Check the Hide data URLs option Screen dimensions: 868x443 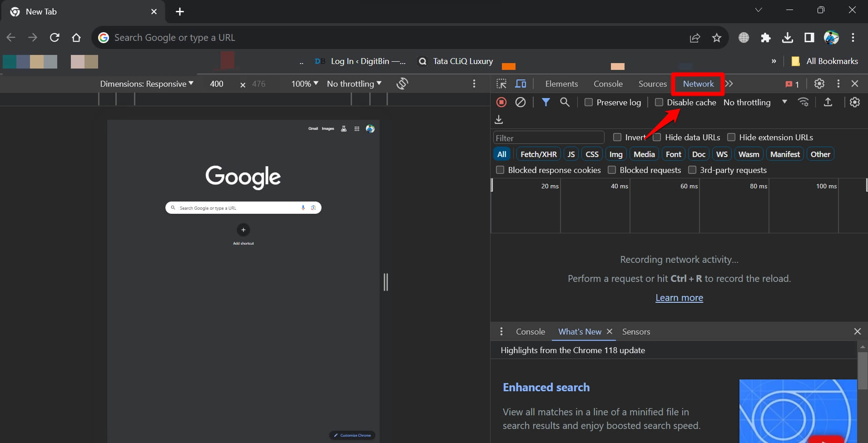coord(657,137)
